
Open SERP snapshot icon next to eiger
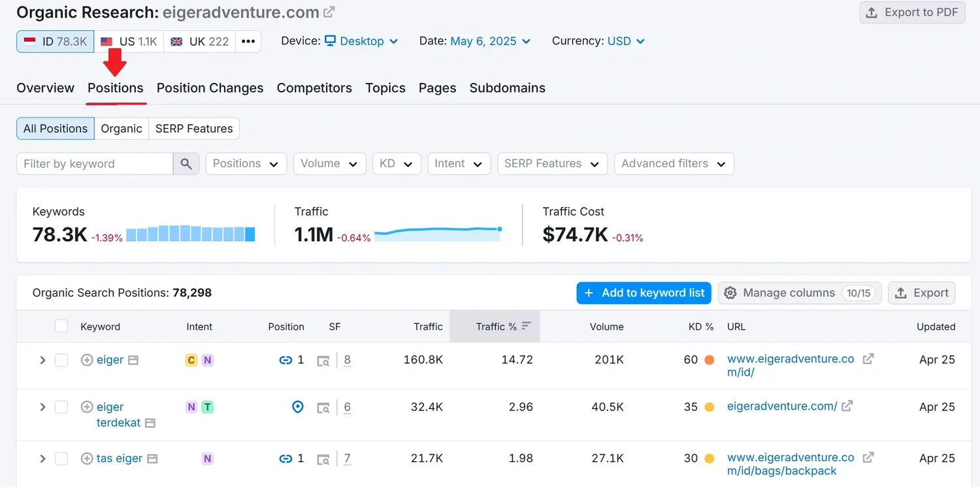tap(133, 360)
